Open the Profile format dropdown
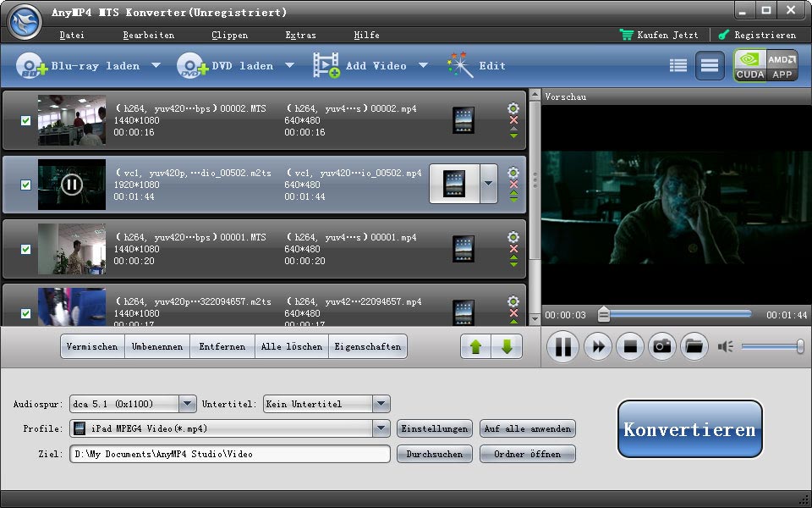 tap(381, 428)
